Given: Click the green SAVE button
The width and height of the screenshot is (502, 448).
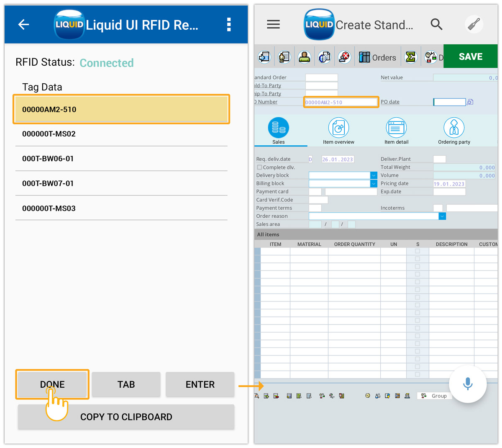Looking at the screenshot, I should pyautogui.click(x=470, y=56).
